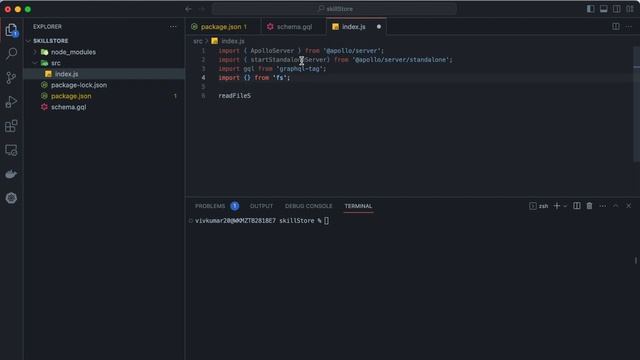Switch to the schema.gql editor tab
This screenshot has height=360, width=640.
[293, 27]
